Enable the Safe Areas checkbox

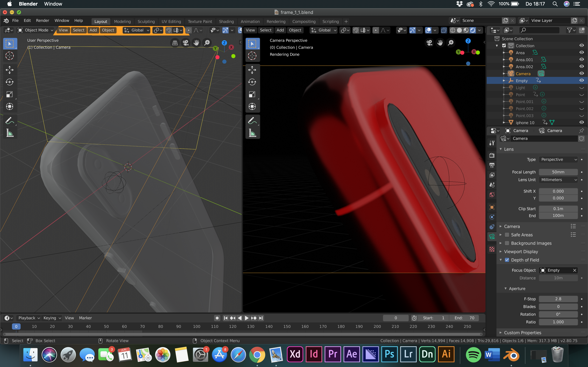pyautogui.click(x=507, y=235)
